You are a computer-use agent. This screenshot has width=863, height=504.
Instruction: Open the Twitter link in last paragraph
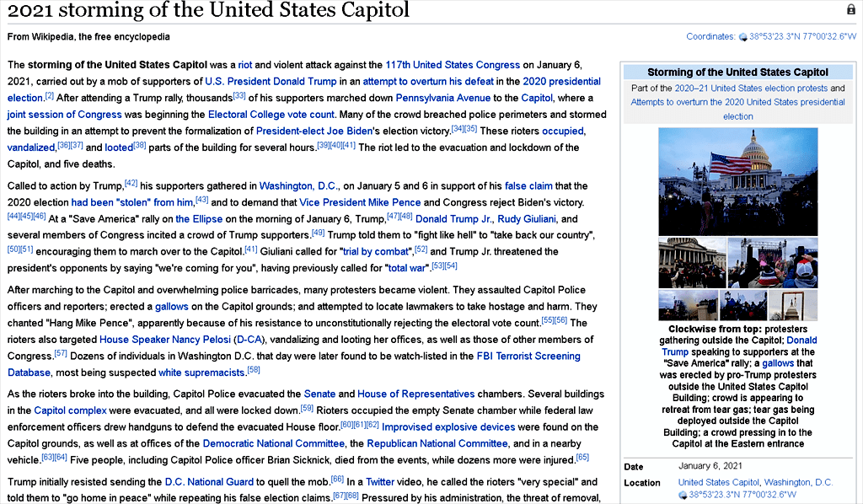coord(379,482)
